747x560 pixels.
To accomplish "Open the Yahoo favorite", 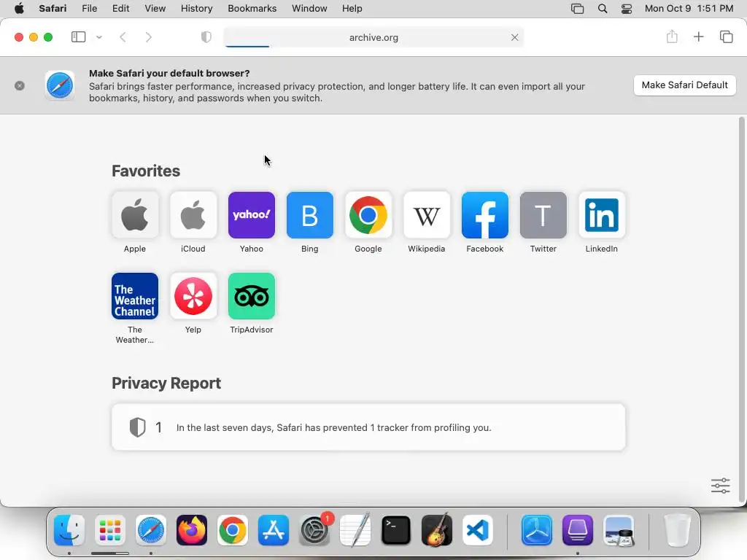I will (x=252, y=215).
